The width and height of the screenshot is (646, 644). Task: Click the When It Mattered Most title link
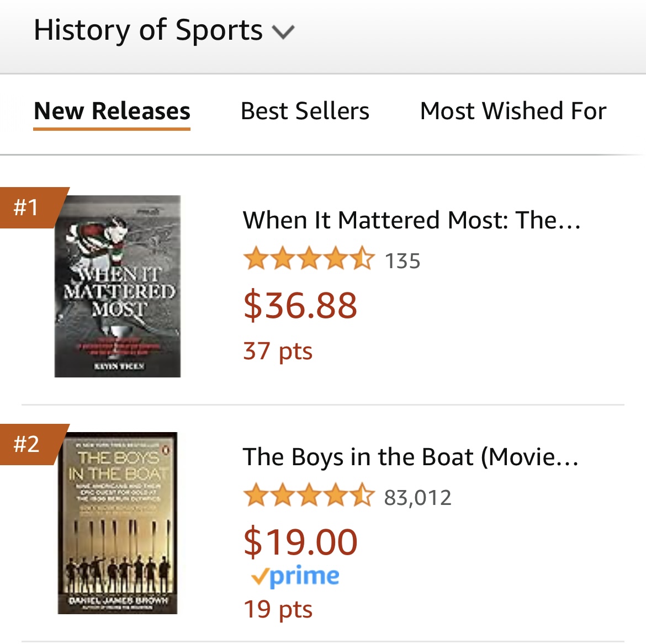(411, 220)
